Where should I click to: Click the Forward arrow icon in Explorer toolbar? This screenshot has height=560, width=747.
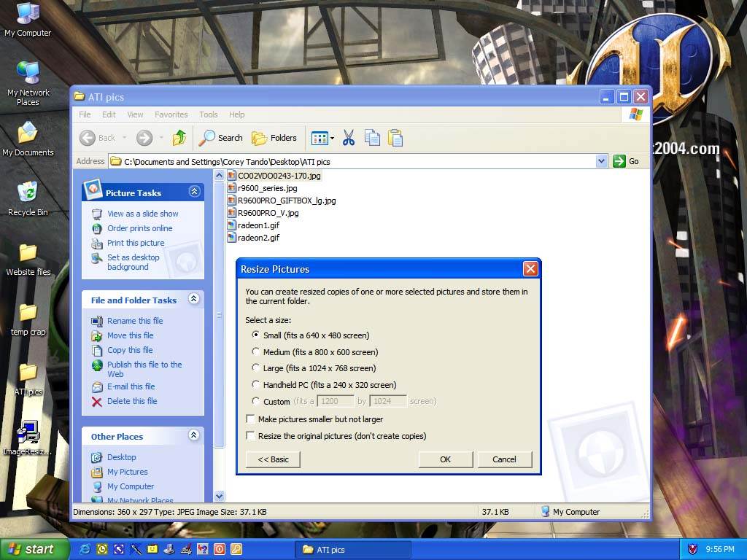click(x=144, y=138)
